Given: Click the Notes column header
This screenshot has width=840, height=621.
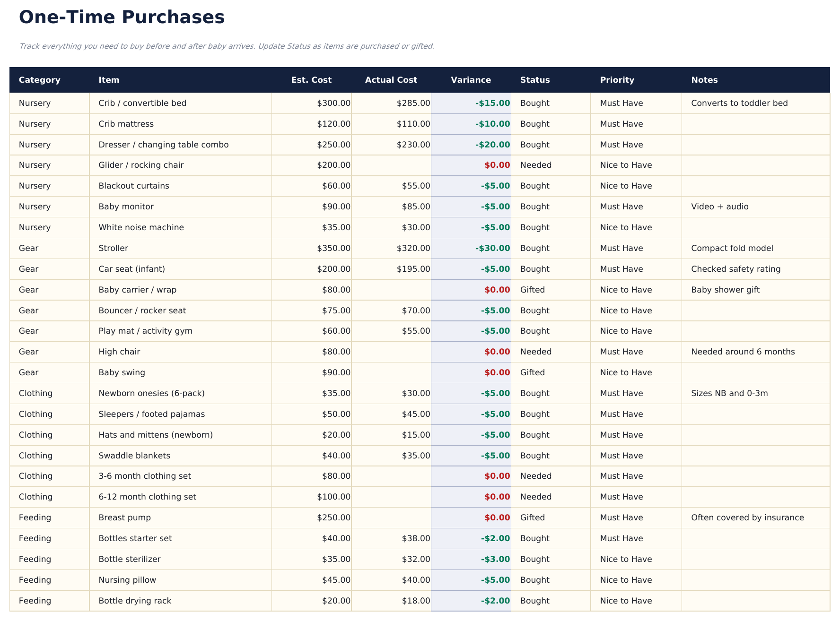Looking at the screenshot, I should (704, 80).
